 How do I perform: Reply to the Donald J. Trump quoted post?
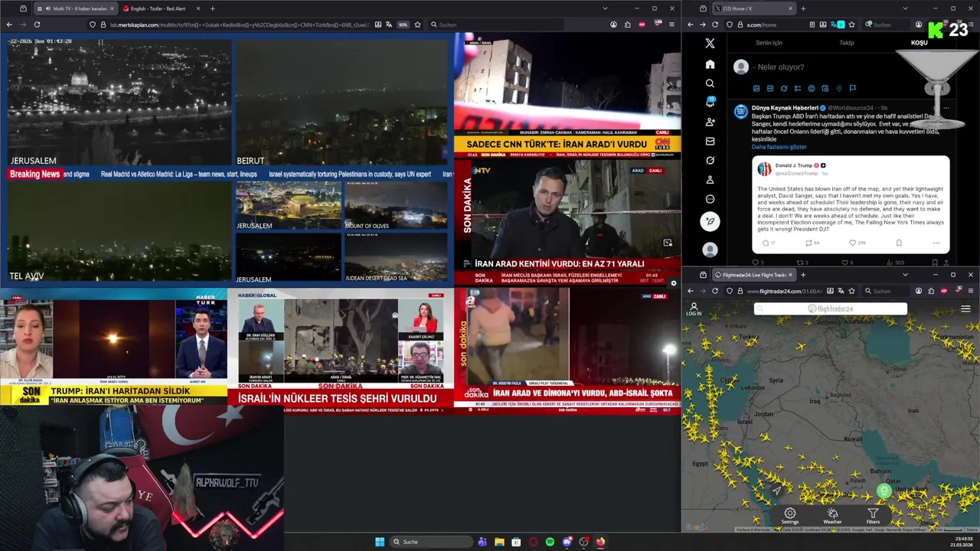(x=765, y=243)
